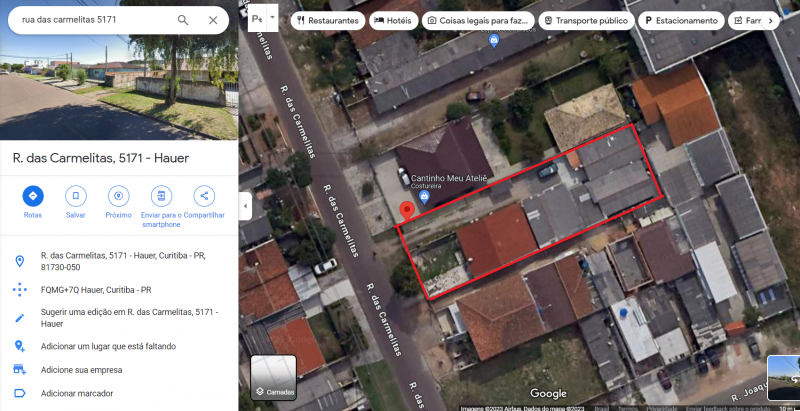Toggle map layers with Camadas thumbnail
This screenshot has height=411, width=800.
pos(273,377)
